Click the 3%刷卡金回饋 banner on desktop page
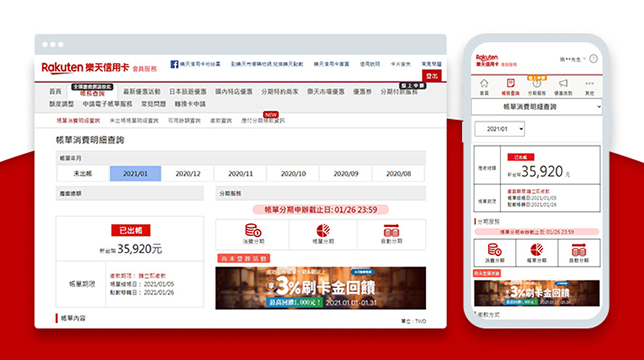Screen dimensions: 644x360 pos(320,288)
